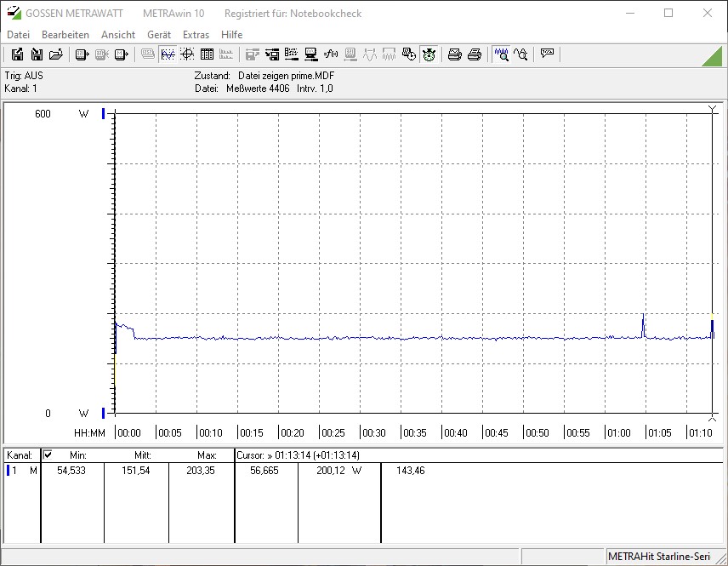The image size is (728, 566).
Task: Open the Hilfe menu
Action: point(231,35)
